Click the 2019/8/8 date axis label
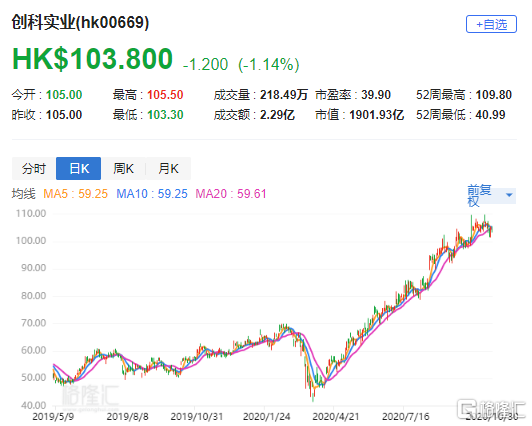532x426 pixels. click(128, 417)
